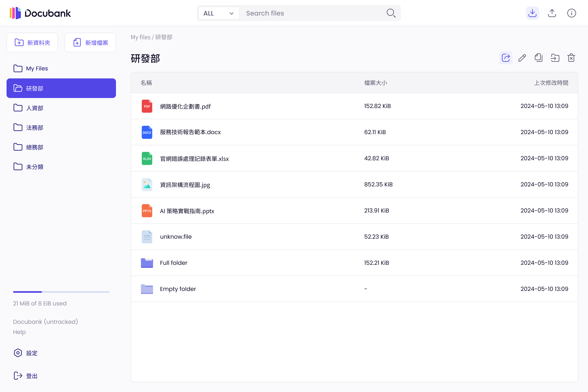Sort by 上次修改時間 column header

tap(551, 83)
